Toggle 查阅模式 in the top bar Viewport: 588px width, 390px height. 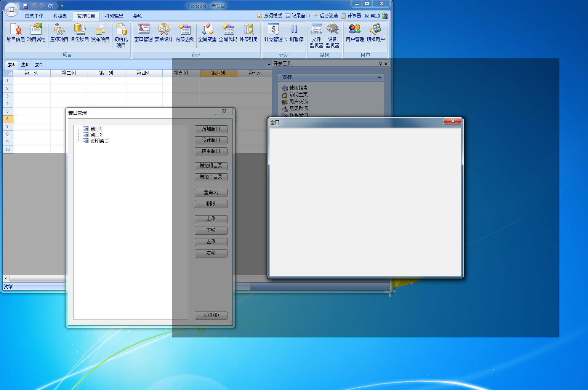pyautogui.click(x=270, y=16)
